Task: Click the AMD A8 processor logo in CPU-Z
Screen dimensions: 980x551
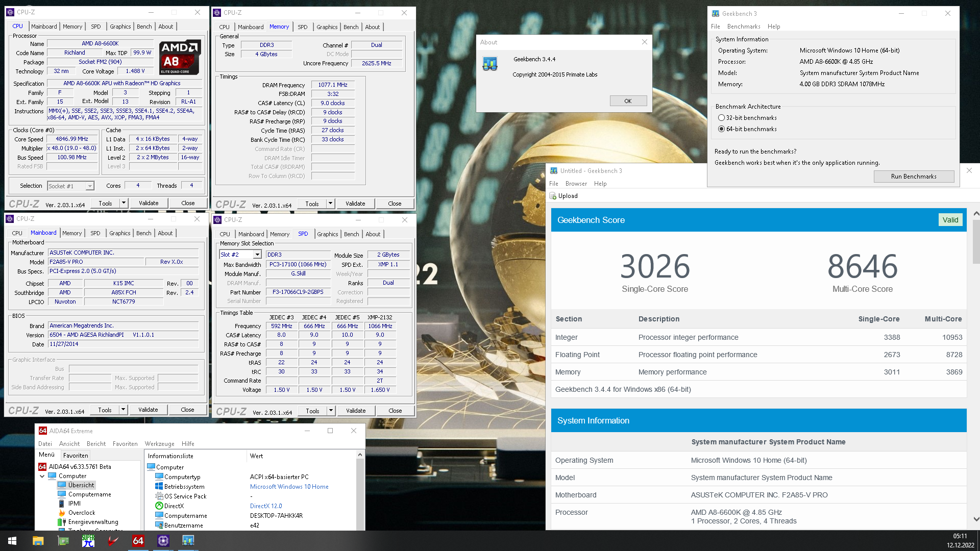Action: pyautogui.click(x=180, y=58)
